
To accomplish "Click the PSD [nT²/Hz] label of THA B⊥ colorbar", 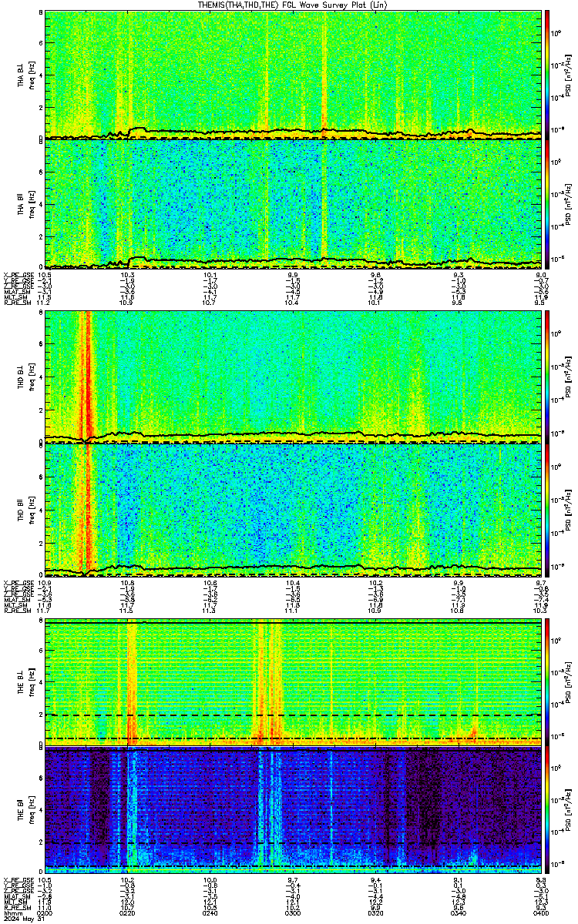I will (x=567, y=75).
